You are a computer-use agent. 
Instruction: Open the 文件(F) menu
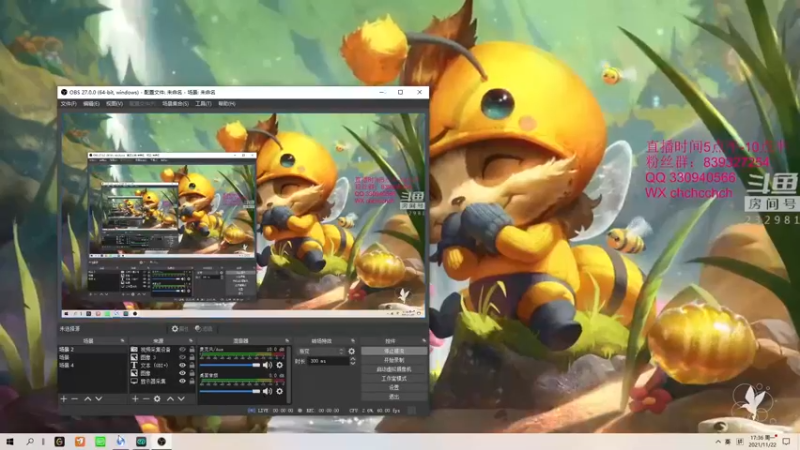(x=68, y=104)
